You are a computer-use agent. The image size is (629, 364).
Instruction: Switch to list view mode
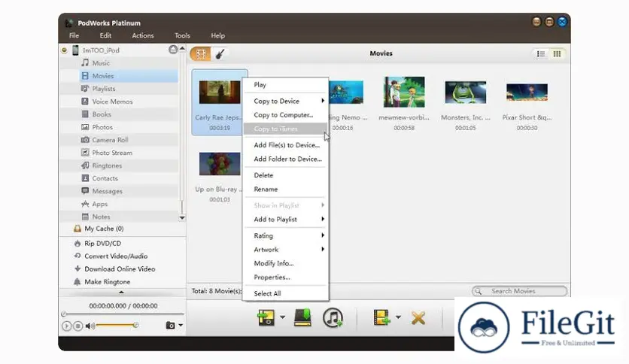[541, 53]
